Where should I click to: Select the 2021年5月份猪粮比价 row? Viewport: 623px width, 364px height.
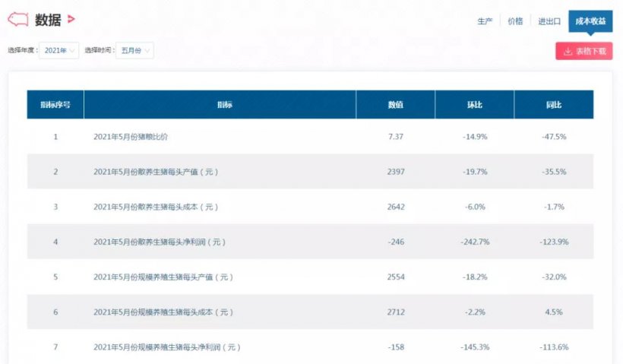[310, 137]
